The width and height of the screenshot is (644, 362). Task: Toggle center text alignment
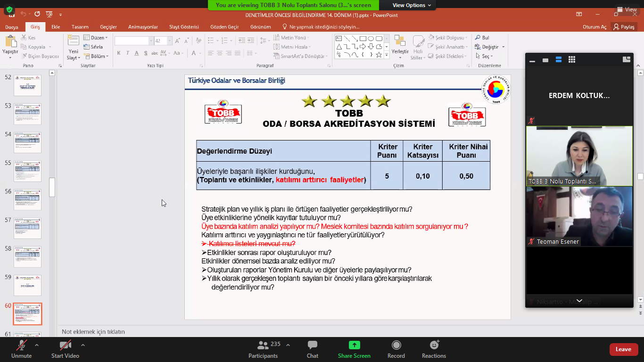[x=220, y=53]
